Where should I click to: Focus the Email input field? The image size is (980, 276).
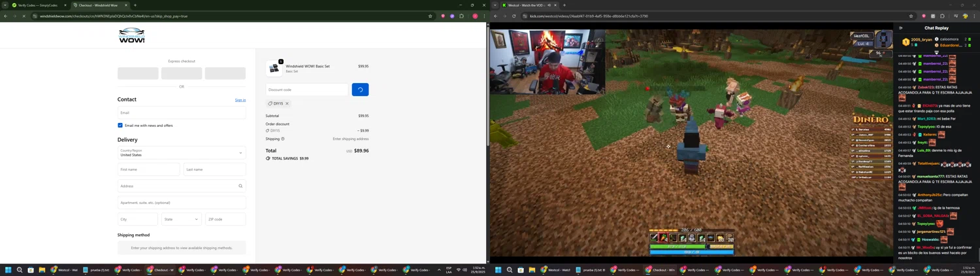pos(182,112)
